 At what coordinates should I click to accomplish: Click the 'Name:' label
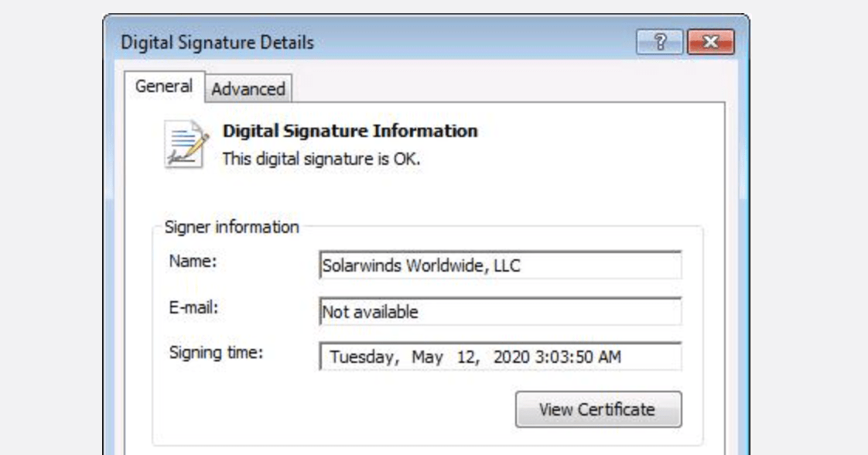click(193, 261)
